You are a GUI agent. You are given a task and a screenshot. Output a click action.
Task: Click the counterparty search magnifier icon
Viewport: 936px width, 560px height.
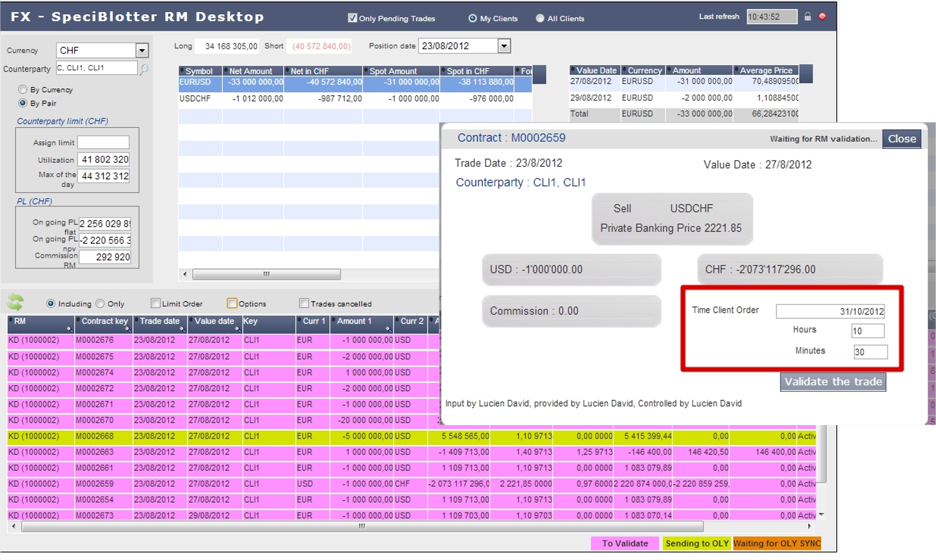coord(145,68)
